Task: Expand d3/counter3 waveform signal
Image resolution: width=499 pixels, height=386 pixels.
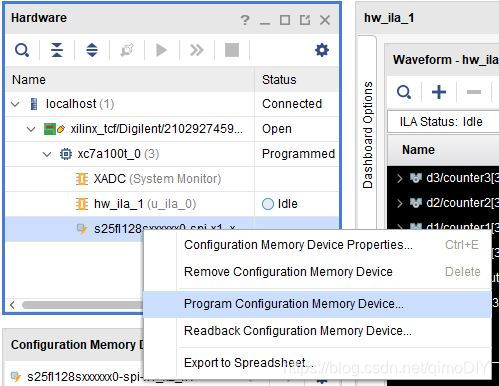Action: coord(400,178)
